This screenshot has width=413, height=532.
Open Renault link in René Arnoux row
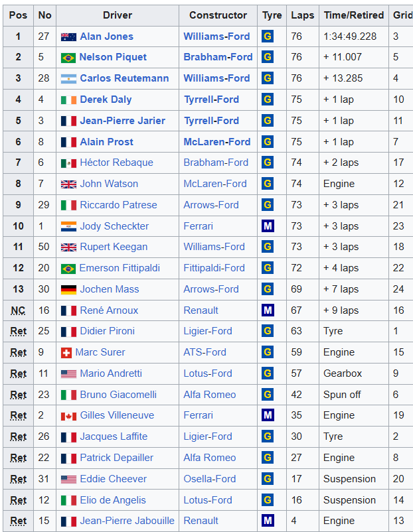(x=201, y=310)
